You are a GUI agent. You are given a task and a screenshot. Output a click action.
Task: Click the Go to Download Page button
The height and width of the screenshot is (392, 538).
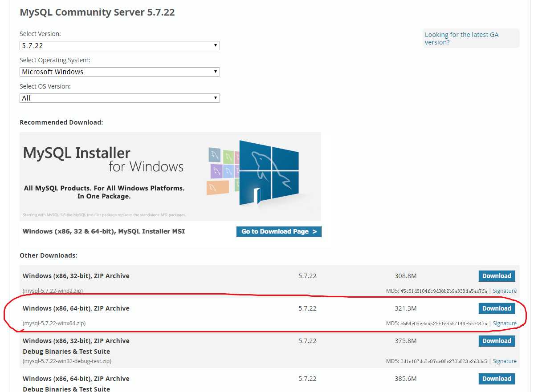(x=279, y=231)
